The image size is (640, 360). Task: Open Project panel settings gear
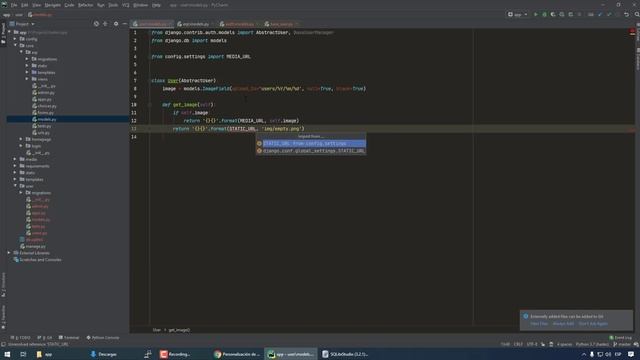pos(116,24)
